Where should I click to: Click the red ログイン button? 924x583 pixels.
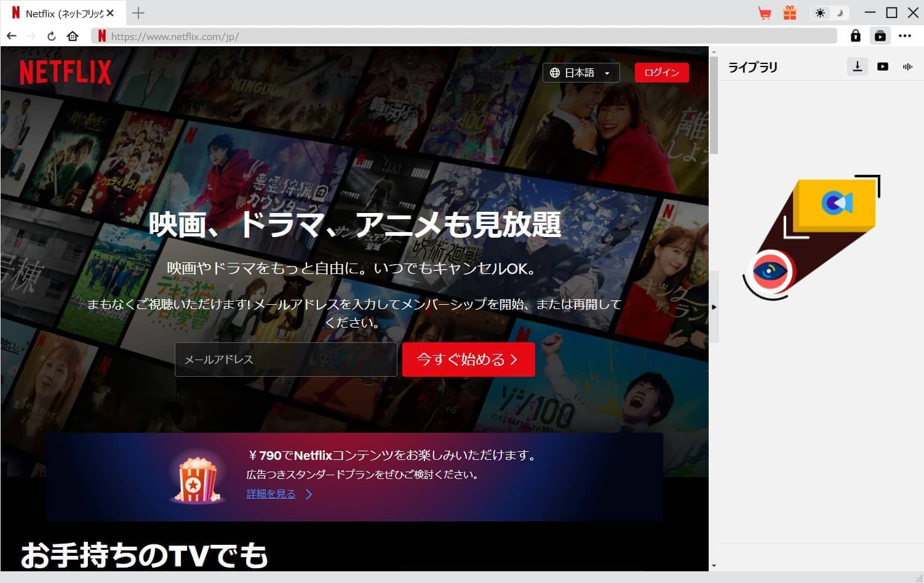coord(661,73)
